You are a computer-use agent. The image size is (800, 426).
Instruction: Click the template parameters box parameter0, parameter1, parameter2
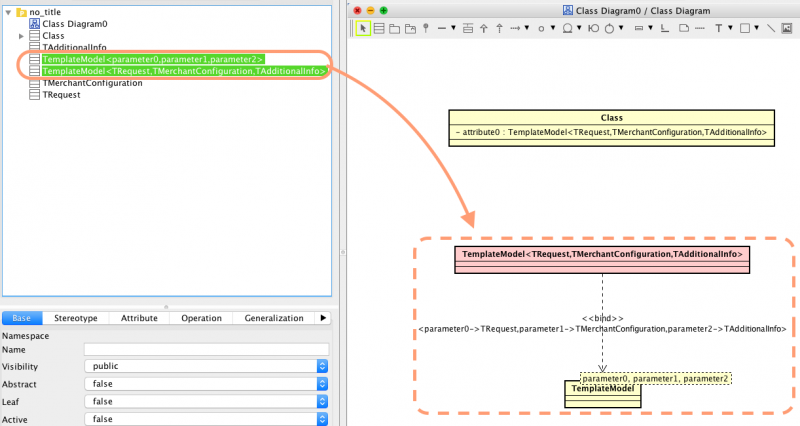(656, 379)
